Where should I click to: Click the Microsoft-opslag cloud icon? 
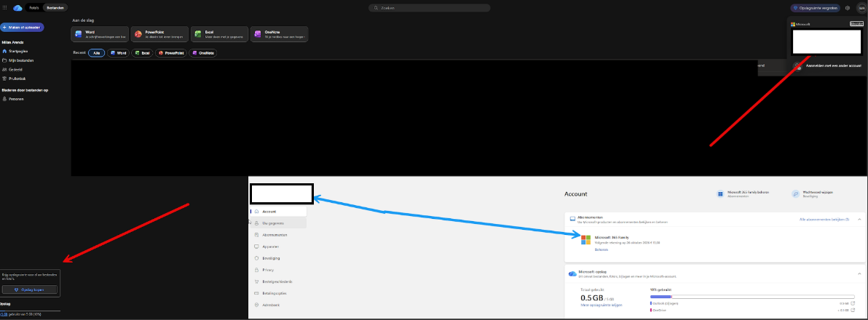pyautogui.click(x=572, y=273)
